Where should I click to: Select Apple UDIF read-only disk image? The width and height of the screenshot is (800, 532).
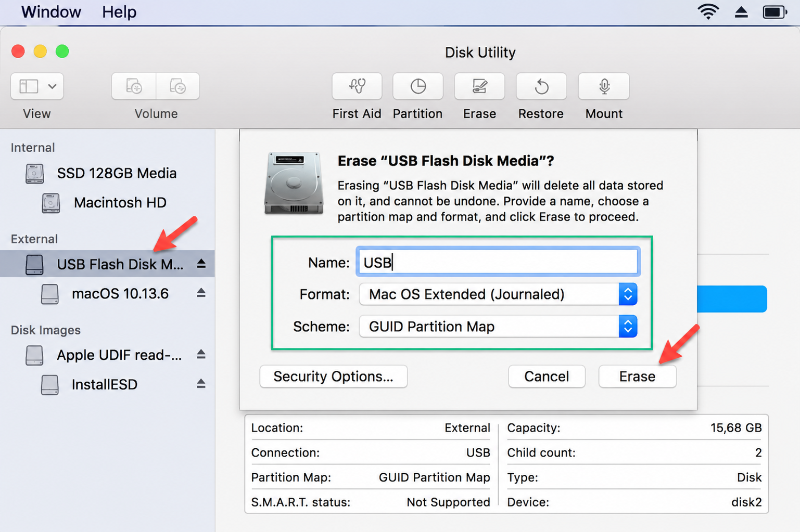pos(107,355)
